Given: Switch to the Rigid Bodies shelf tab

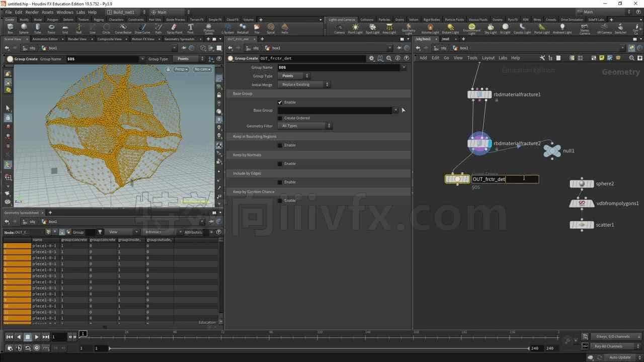Looking at the screenshot, I should (x=432, y=20).
